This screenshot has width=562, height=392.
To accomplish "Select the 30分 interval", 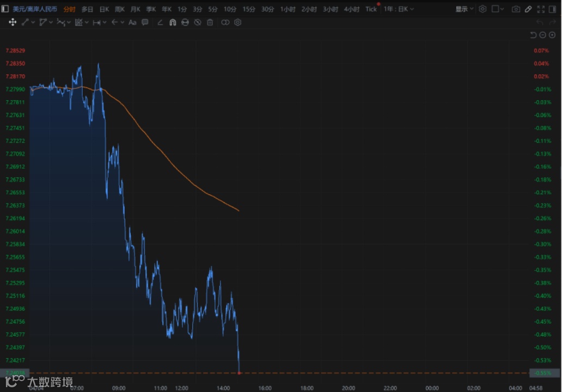I will (x=267, y=9).
